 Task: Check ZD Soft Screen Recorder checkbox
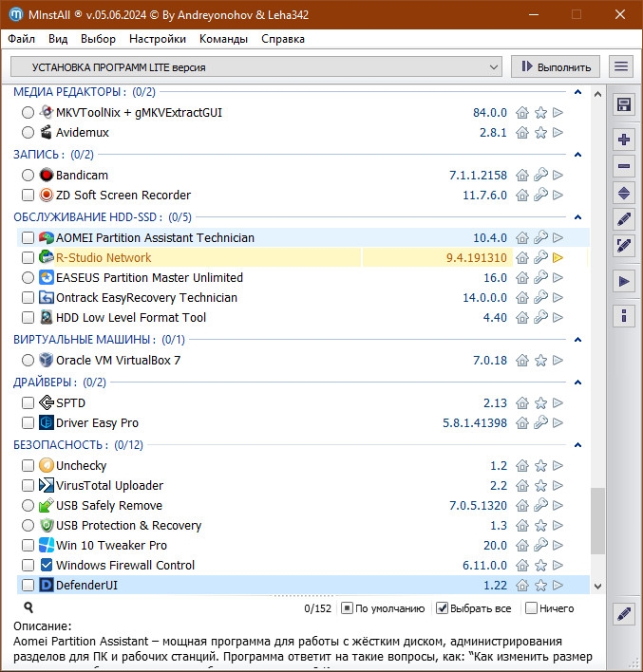coord(28,195)
